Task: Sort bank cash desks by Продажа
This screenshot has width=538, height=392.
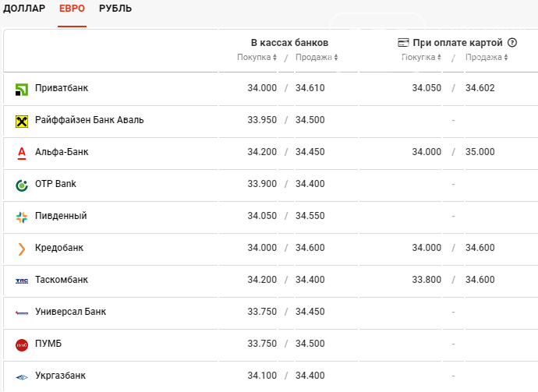Action: point(317,57)
